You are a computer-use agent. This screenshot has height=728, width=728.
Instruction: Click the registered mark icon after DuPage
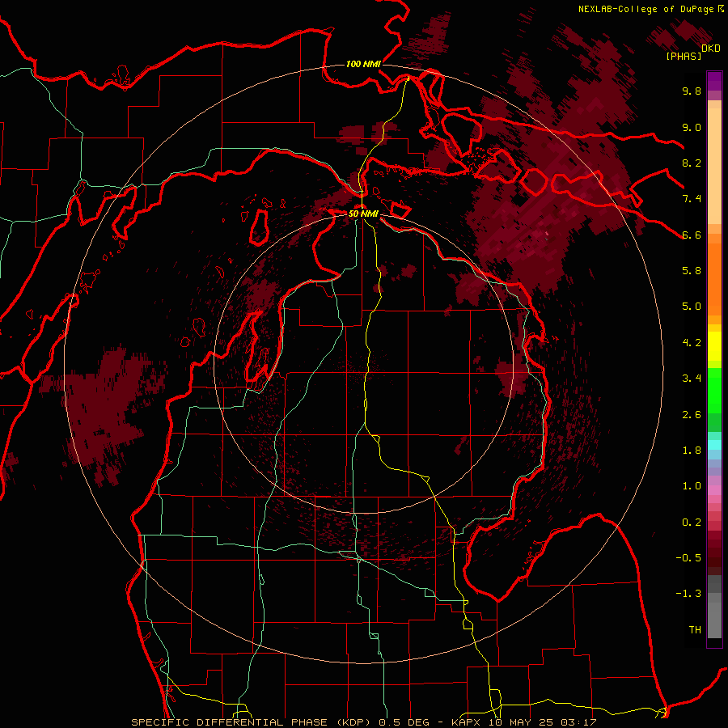coord(721,9)
